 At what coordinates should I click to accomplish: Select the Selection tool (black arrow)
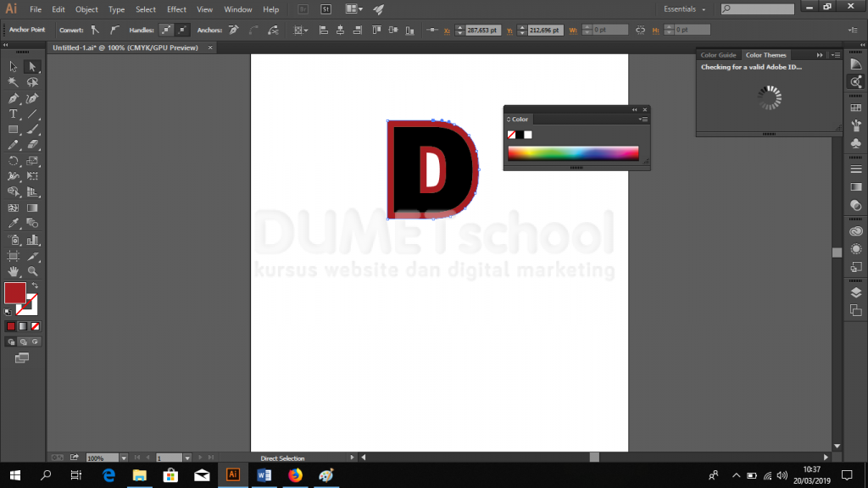pos(14,66)
